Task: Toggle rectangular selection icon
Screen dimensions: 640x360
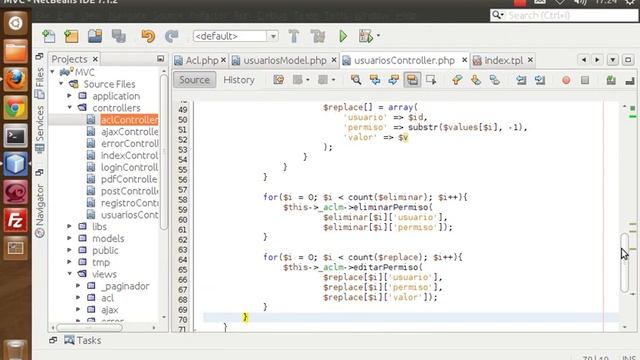Action: pyautogui.click(x=431, y=80)
